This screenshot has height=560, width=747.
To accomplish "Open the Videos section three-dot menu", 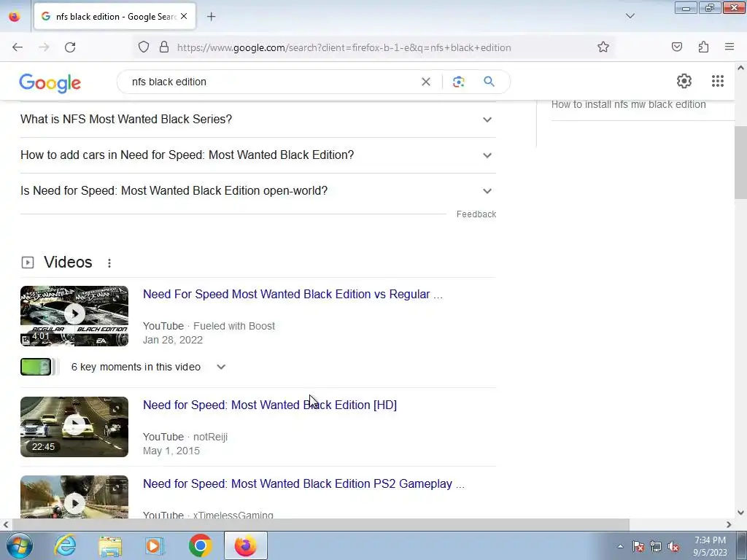I will (109, 262).
